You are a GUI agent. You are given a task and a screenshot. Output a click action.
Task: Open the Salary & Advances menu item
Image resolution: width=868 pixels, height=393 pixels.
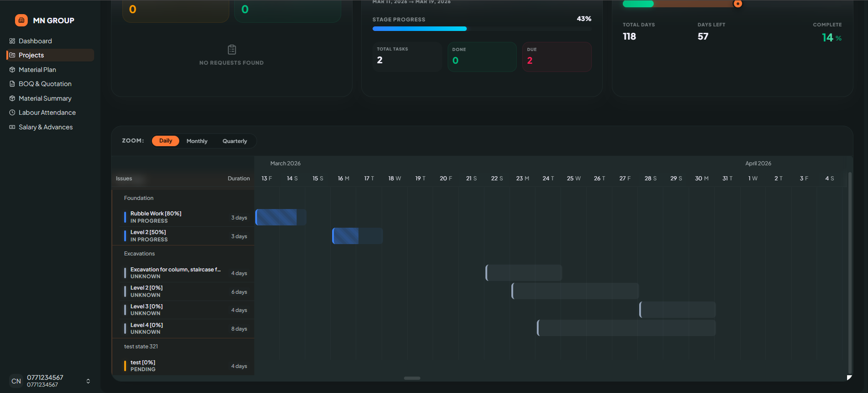[50, 127]
